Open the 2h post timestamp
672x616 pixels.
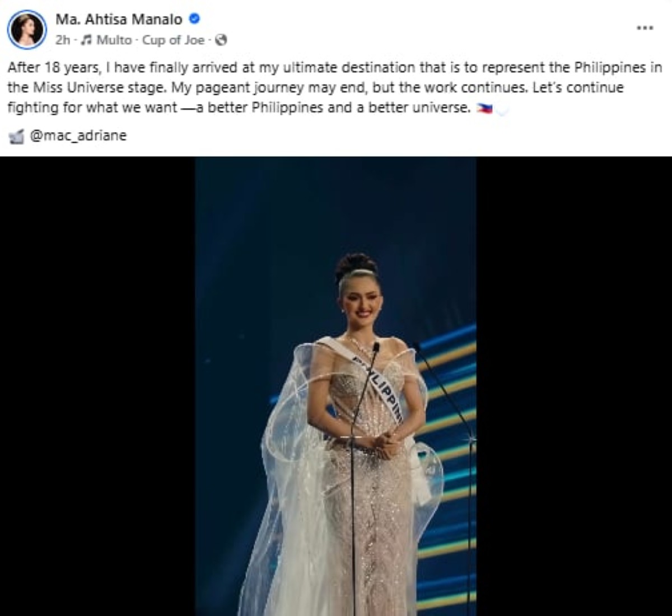click(62, 40)
